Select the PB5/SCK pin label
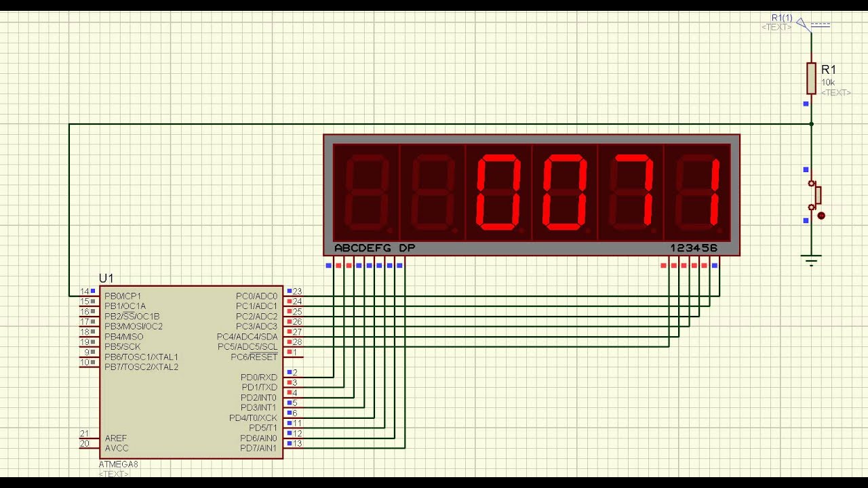868x488 pixels. pos(123,347)
